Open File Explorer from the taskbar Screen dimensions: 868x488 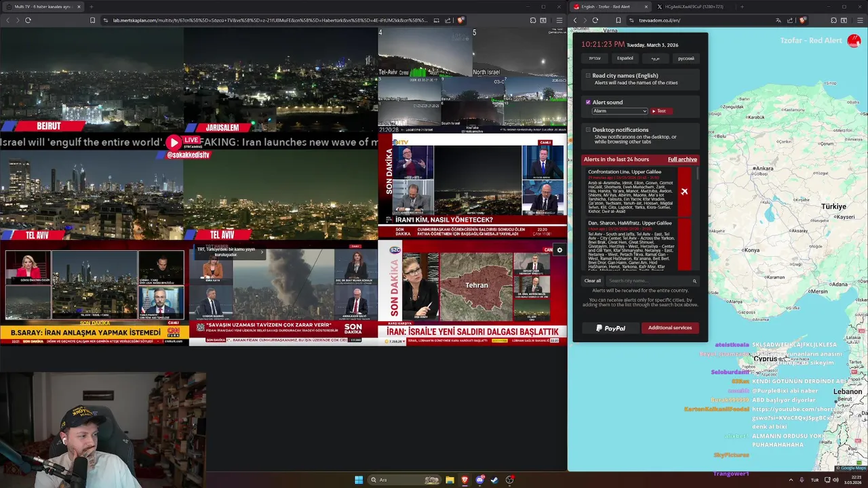[x=450, y=480]
